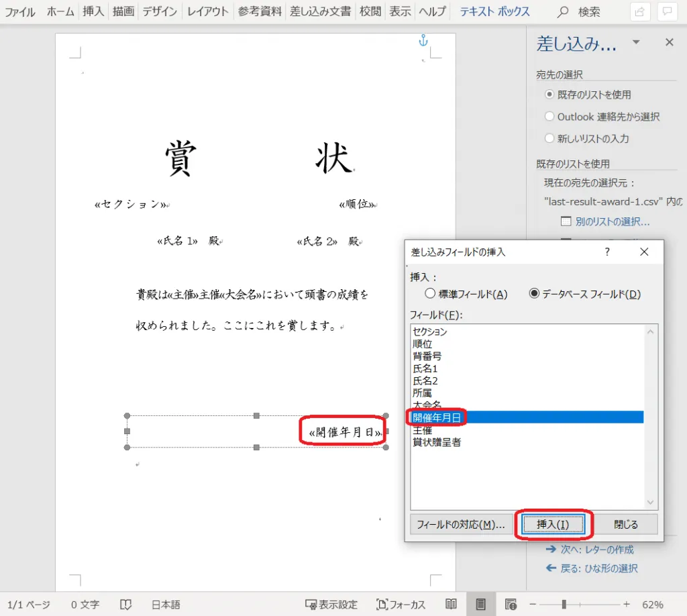687x616 pixels.
Task: Click the 別のリストの選択 link
Action: click(612, 221)
